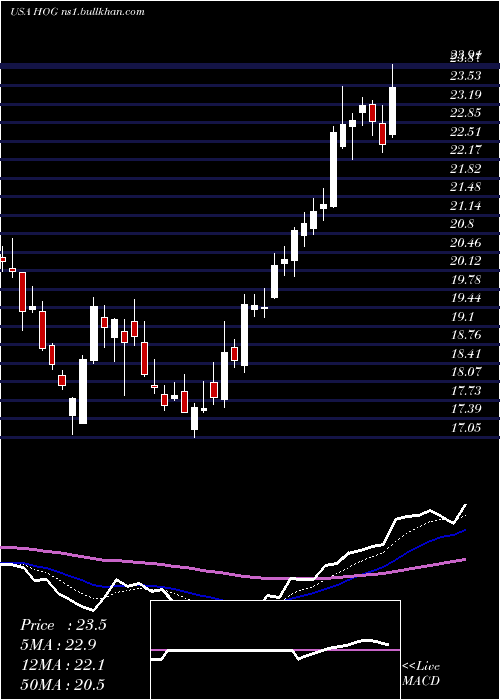Select the 18.41 price level label

click(x=466, y=354)
